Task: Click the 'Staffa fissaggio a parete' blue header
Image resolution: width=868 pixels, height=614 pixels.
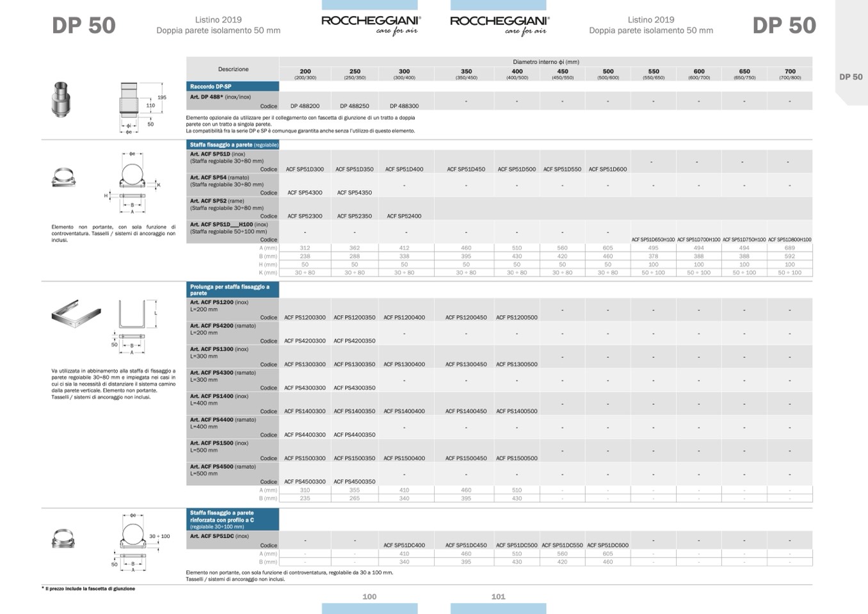Action: click(233, 145)
